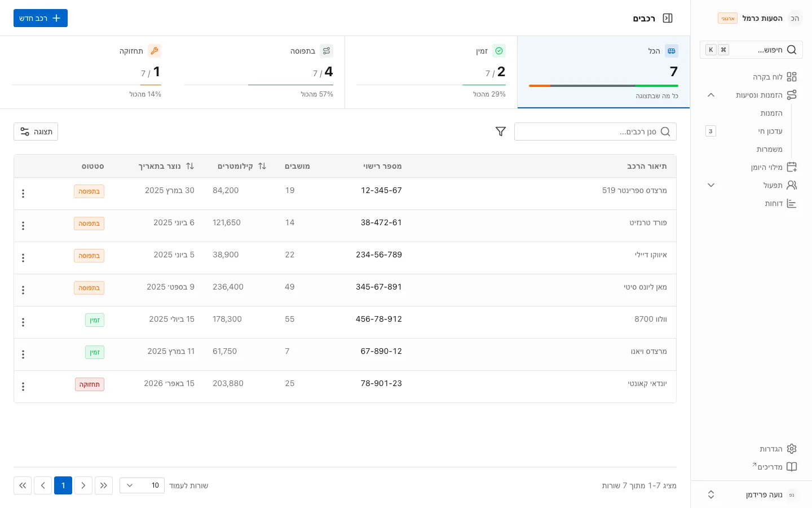Select the תחזוקה status tab
812x508 pixels.
pyautogui.click(x=86, y=72)
